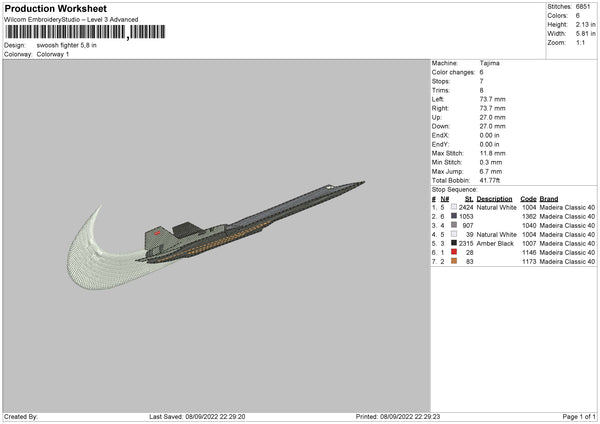
Task: Click the Max Jump value '6.7 mm'
Action: 491,171
